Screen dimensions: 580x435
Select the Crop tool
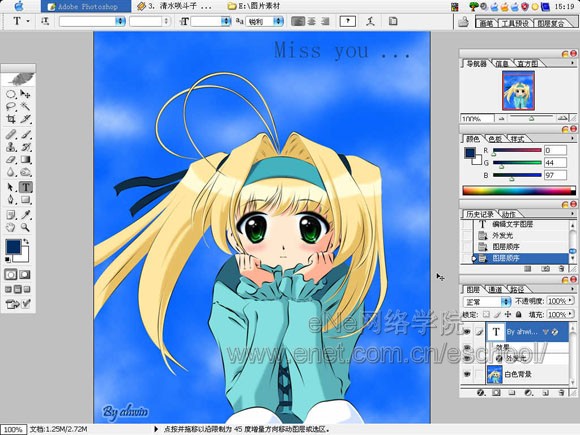(11, 119)
